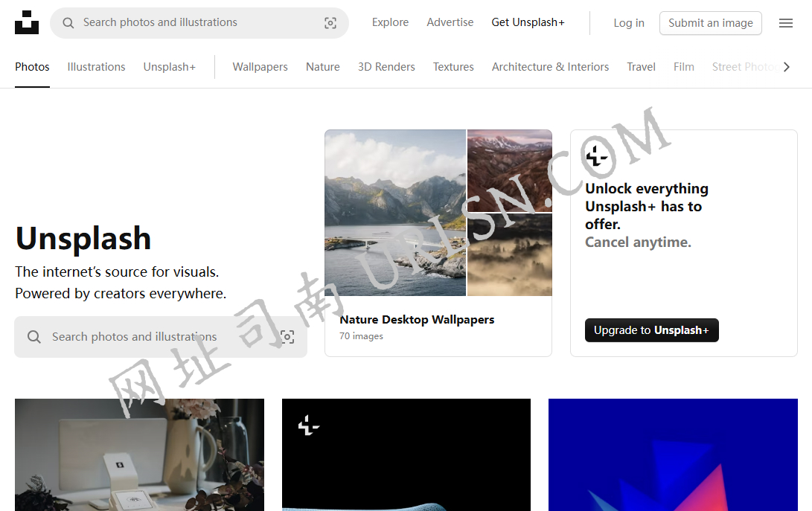The height and width of the screenshot is (511, 812).
Task: Open the hamburger menu
Action: pyautogui.click(x=786, y=23)
